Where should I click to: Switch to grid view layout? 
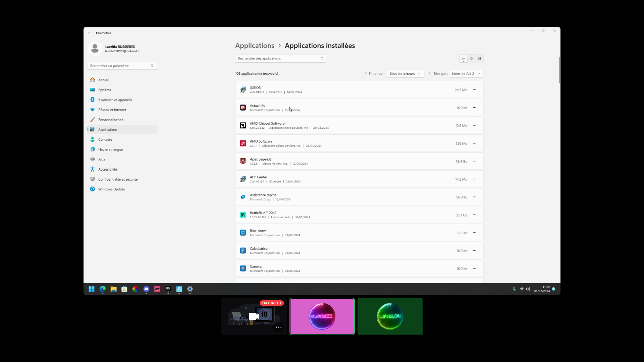471,59
